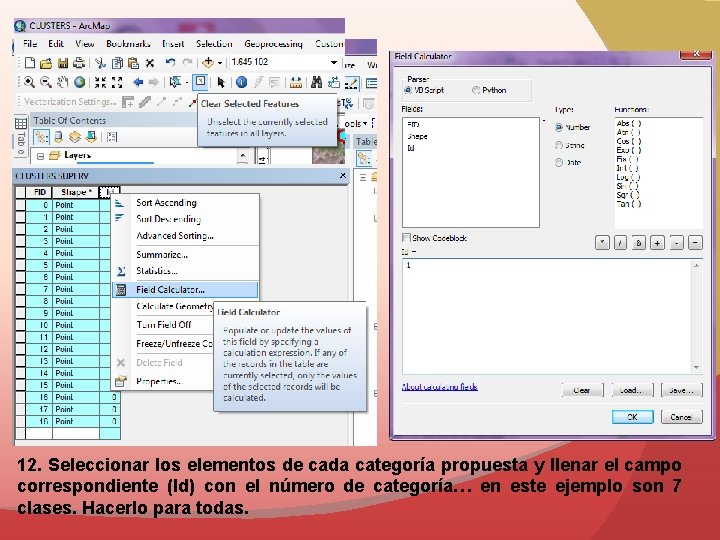Select Number type radio button
The height and width of the screenshot is (540, 720).
(x=559, y=127)
